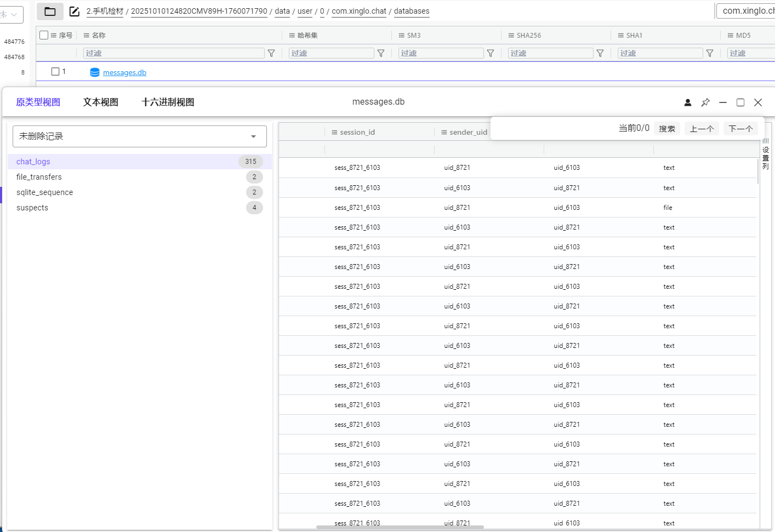The image size is (775, 532).
Task: Check the checkbox for row 1
Action: (55, 72)
